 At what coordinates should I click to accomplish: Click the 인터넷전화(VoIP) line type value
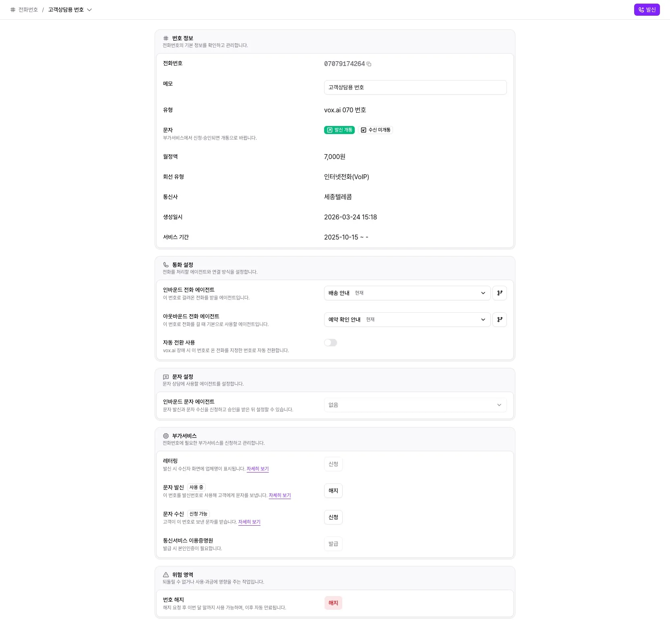coord(347,177)
